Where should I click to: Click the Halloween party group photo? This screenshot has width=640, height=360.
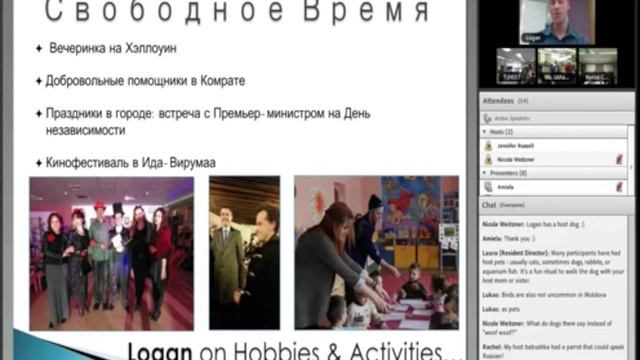(x=111, y=253)
